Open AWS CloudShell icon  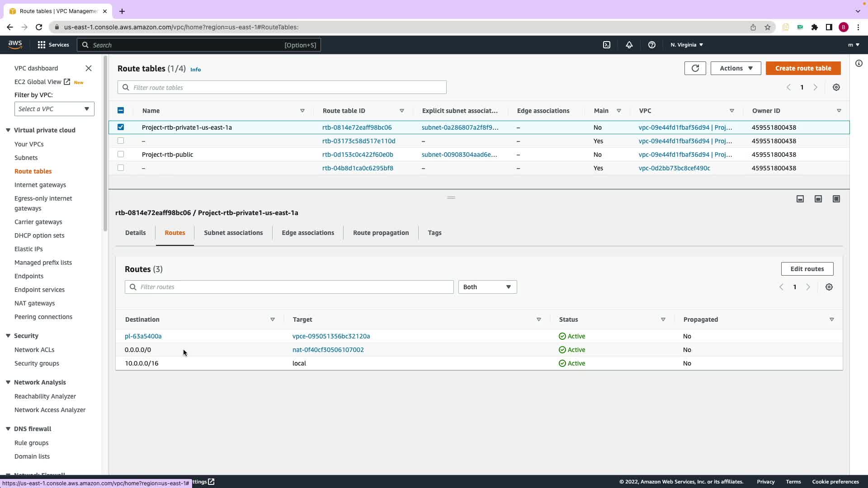point(607,45)
